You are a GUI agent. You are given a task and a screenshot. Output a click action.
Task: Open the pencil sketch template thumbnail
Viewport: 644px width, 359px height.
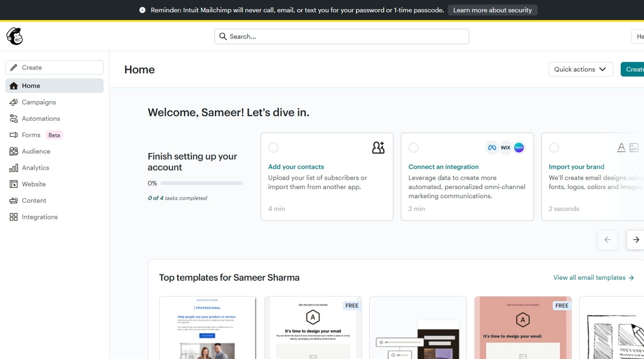pyautogui.click(x=612, y=328)
